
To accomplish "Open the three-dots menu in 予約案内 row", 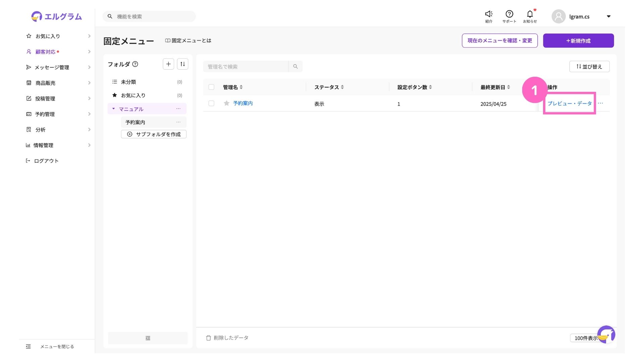I will click(600, 103).
